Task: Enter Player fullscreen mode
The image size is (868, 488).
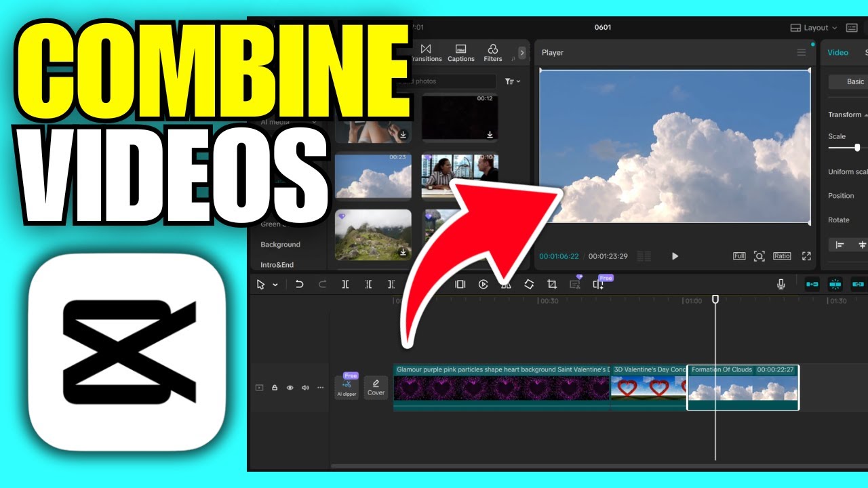Action: coord(806,256)
